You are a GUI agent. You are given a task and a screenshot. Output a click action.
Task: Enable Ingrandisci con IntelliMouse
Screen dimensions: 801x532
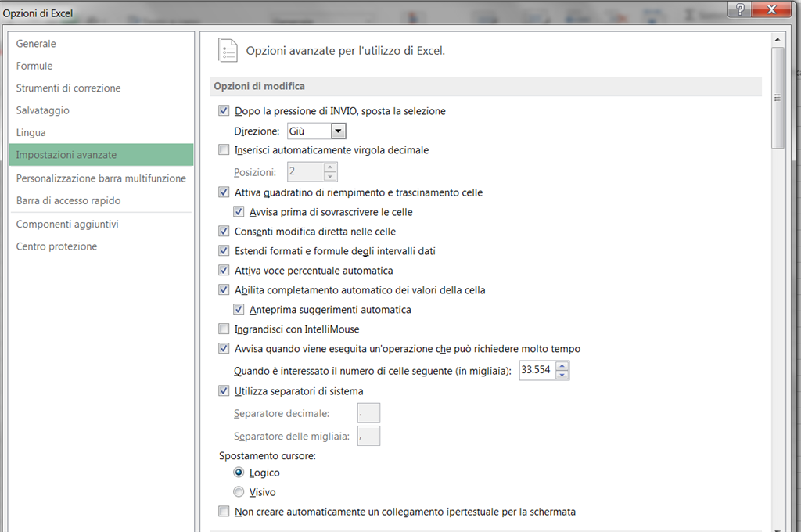click(x=224, y=329)
